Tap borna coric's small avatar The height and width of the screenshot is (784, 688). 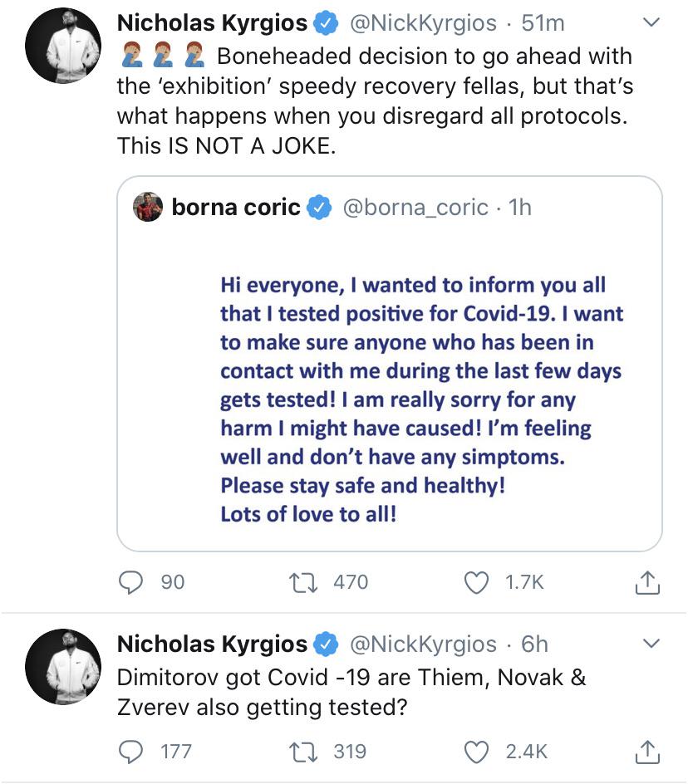(148, 207)
